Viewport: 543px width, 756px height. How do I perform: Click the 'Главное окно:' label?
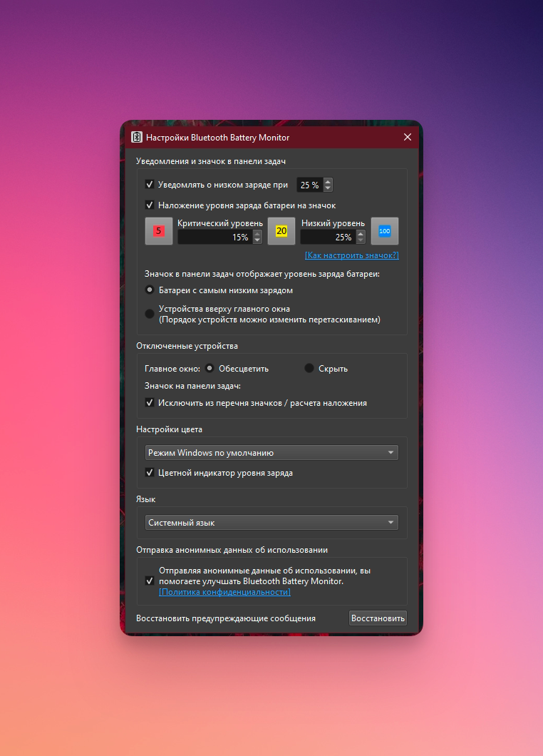[x=172, y=368]
